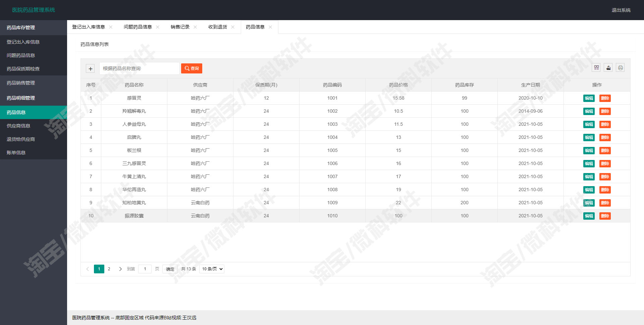Click the 药品名称 column header
This screenshot has height=325, width=644.
[x=134, y=85]
